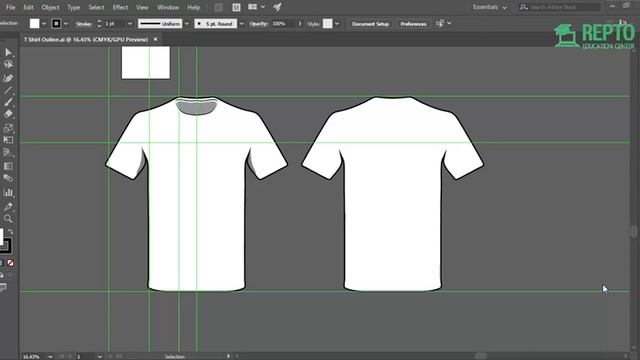The image size is (640, 360).
Task: Swap fill and stroke colors arrow
Action: point(11,231)
